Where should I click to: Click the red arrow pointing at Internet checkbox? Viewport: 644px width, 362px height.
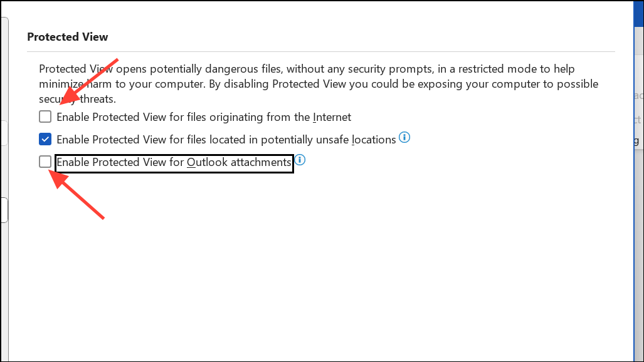[90, 81]
